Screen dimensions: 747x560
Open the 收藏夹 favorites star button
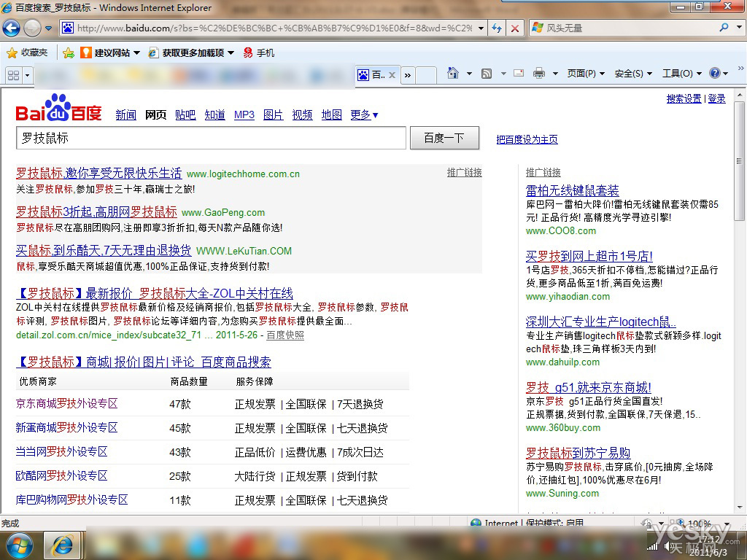[27, 52]
